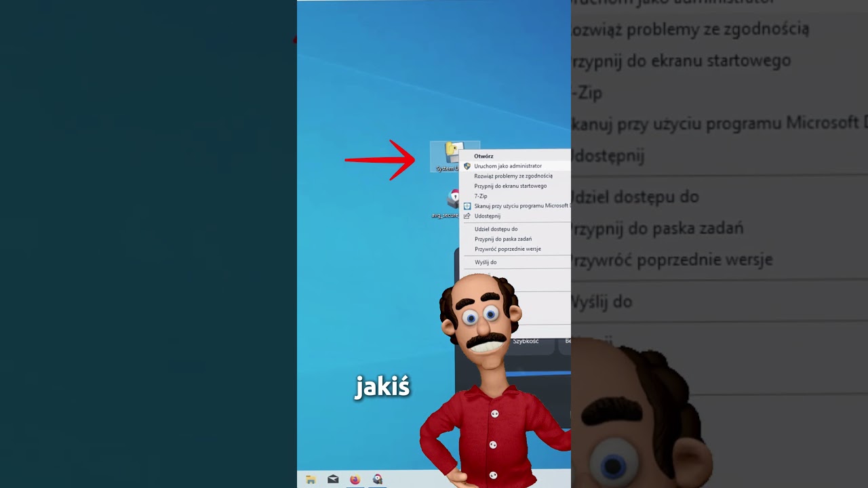Click the shield icon beside Uruchom jako administrator
868x488 pixels.
click(467, 166)
